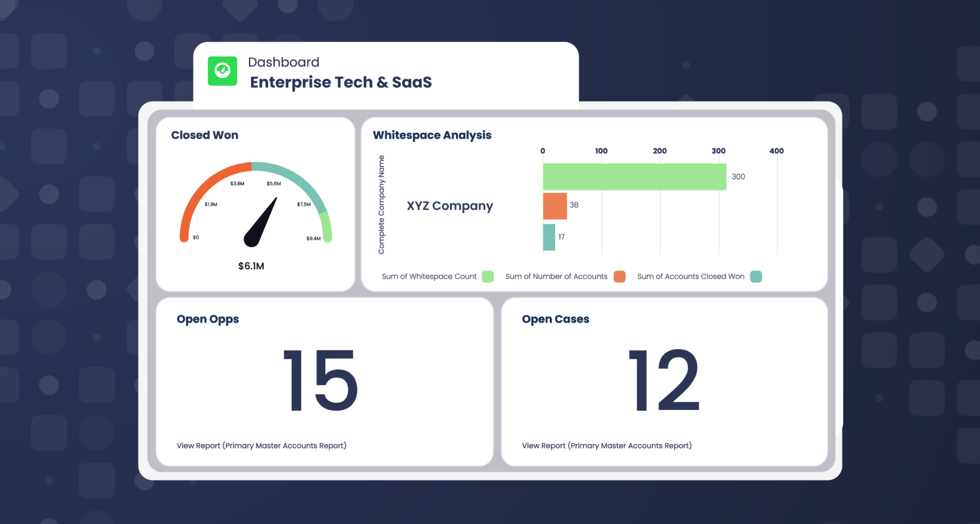Click the $0 gauge tick label
The width and height of the screenshot is (980, 524).
196,238
